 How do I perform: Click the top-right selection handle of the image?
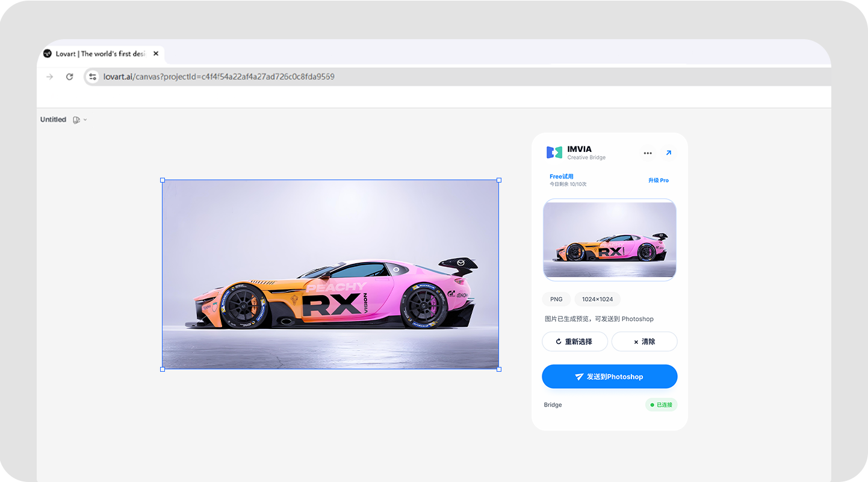point(499,180)
